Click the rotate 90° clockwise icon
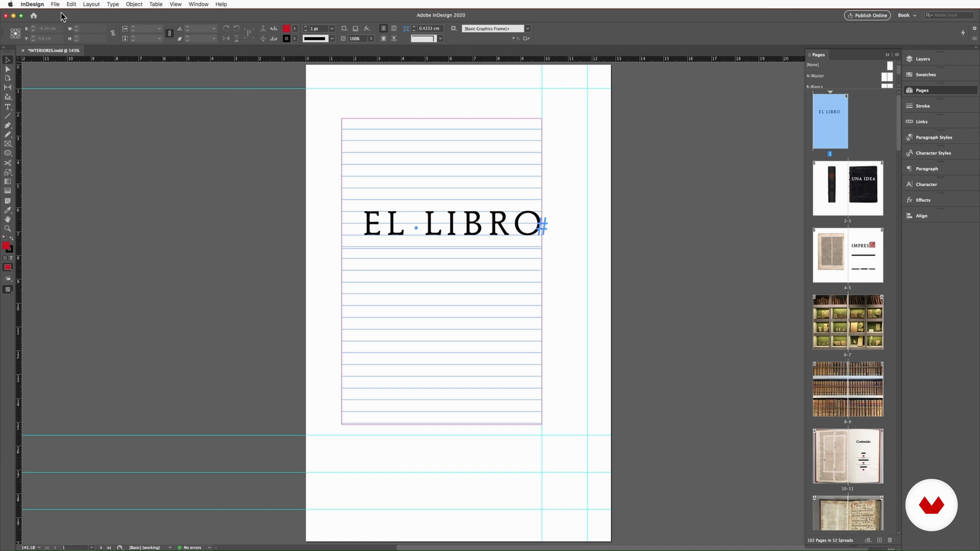Viewport: 980px width, 551px height. [226, 29]
